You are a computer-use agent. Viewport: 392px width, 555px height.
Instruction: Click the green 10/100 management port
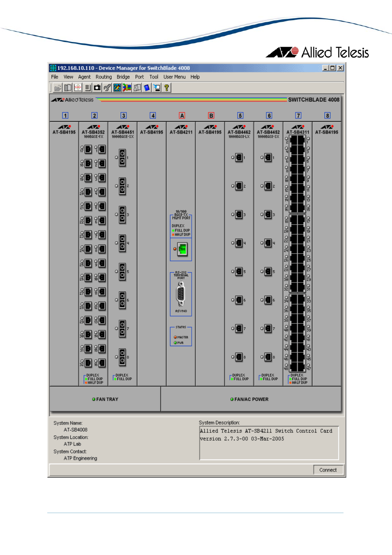click(182, 249)
